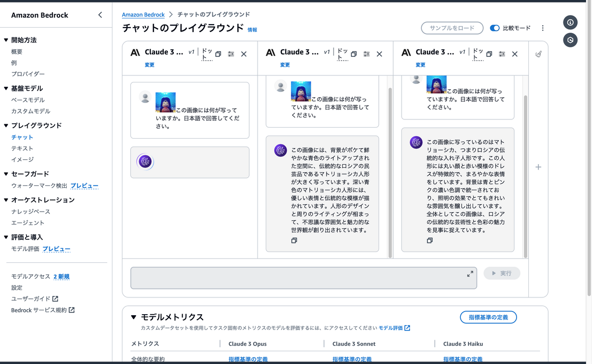Screen dimensions: 592x364
Task: Click the middle chat panel's vertical scrollbar
Action: pyautogui.click(x=390, y=173)
